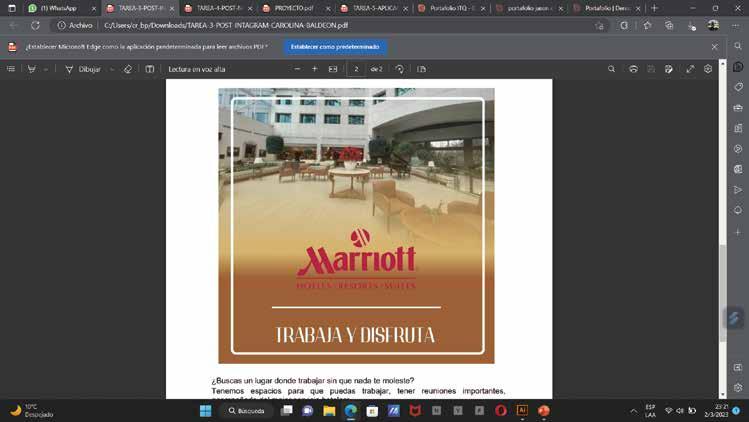Add this page to favorites
Viewport: 749px width, 422px height.
click(x=599, y=25)
